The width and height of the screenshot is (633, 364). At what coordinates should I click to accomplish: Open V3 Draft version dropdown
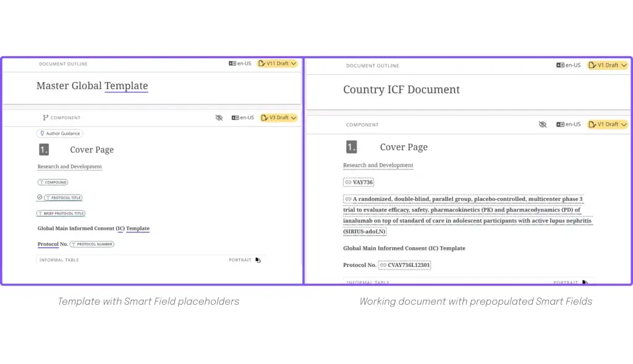(279, 117)
